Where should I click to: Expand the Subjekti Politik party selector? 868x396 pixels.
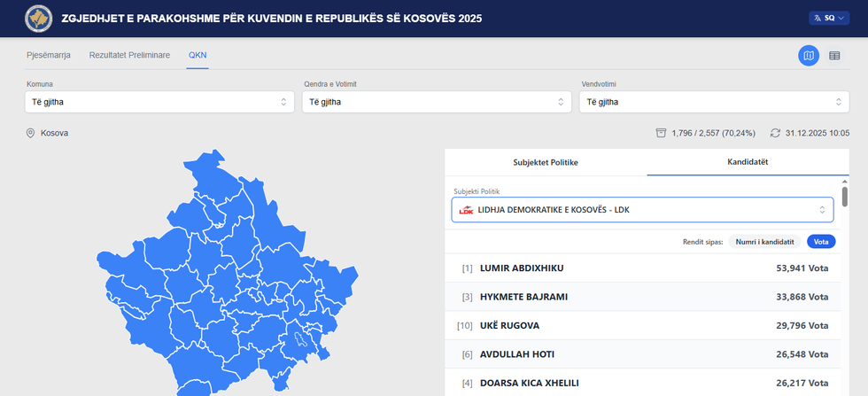(642, 210)
